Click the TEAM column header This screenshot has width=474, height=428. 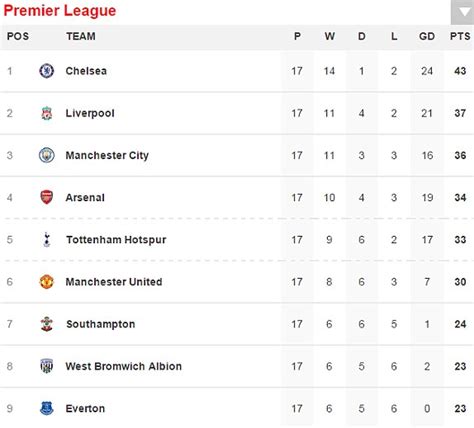coord(81,36)
